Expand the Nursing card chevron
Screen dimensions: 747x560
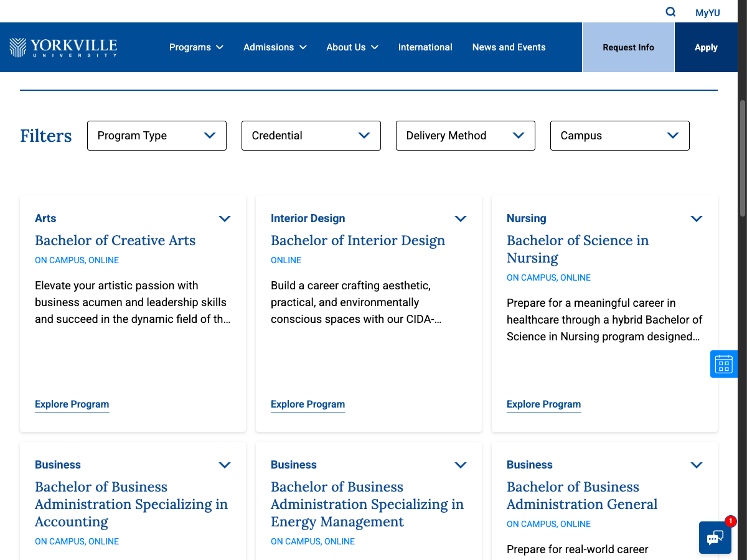pos(697,218)
